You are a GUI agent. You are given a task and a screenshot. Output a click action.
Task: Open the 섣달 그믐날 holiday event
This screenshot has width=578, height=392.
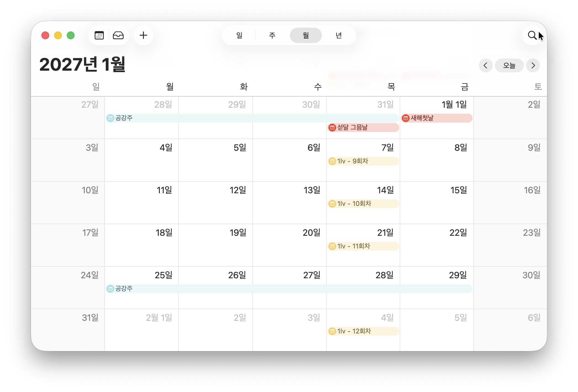click(363, 127)
